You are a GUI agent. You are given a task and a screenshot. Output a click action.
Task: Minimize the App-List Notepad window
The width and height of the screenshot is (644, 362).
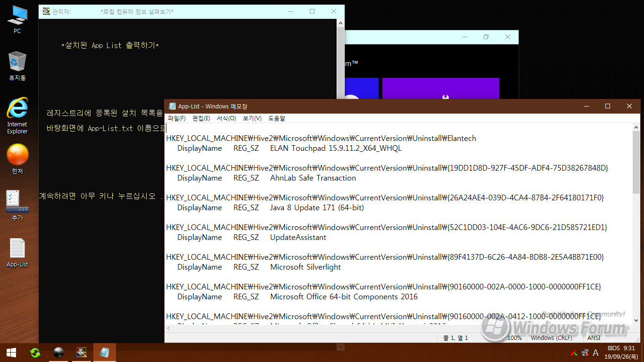click(586, 107)
